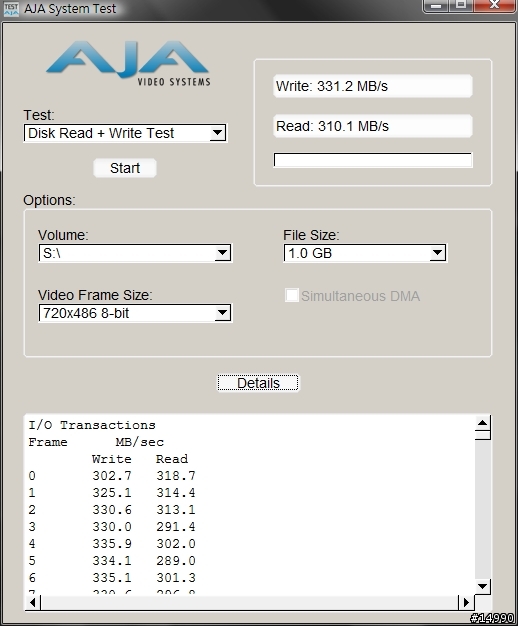Select frame 4 read value 302.0
The height and width of the screenshot is (626, 518).
pos(176,544)
